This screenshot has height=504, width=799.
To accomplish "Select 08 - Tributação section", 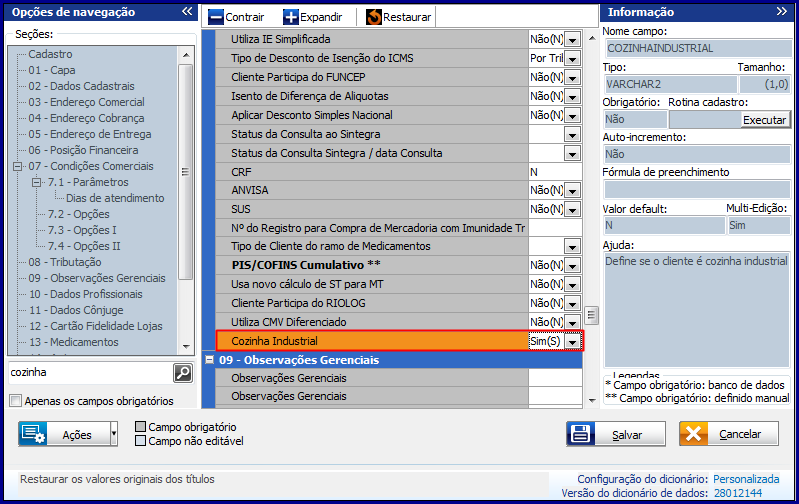I will coord(65,262).
